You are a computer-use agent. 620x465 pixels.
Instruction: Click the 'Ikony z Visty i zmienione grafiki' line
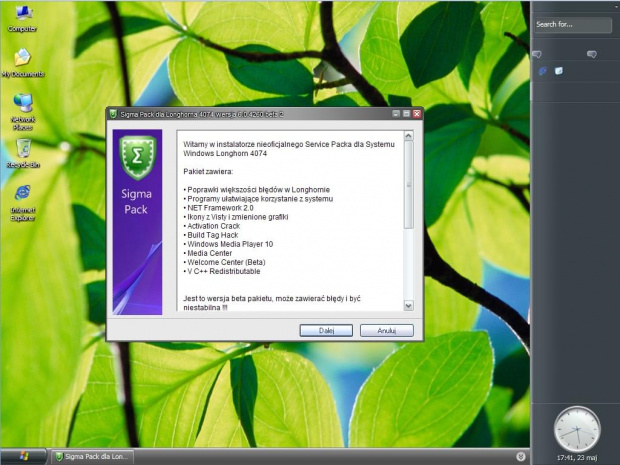[236, 217]
